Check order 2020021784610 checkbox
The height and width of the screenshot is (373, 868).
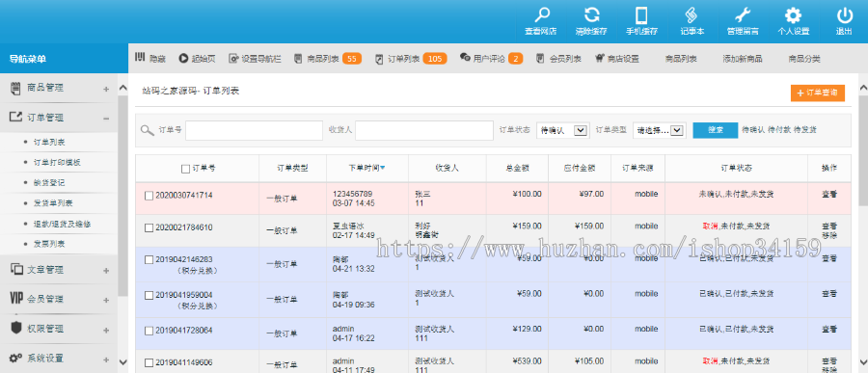click(x=149, y=227)
